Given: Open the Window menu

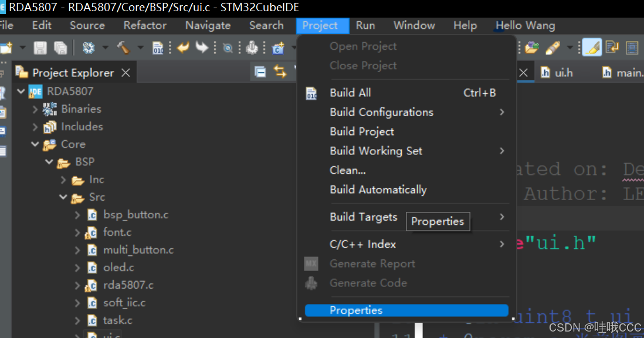Looking at the screenshot, I should coord(414,25).
